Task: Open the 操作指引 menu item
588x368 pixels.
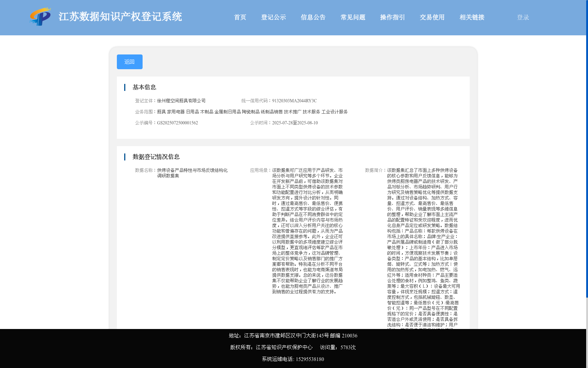Action: coord(392,17)
